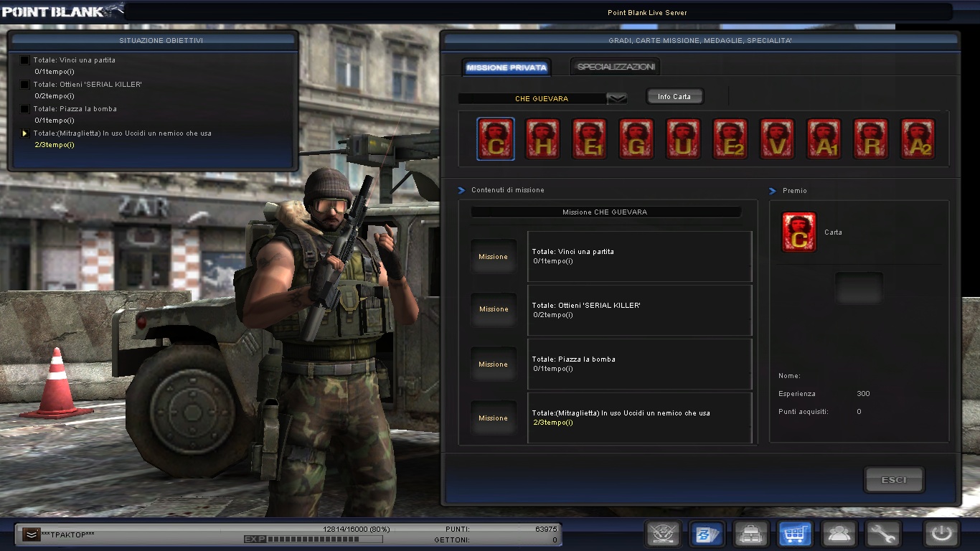Click the empty second reward slot

pyautogui.click(x=859, y=288)
